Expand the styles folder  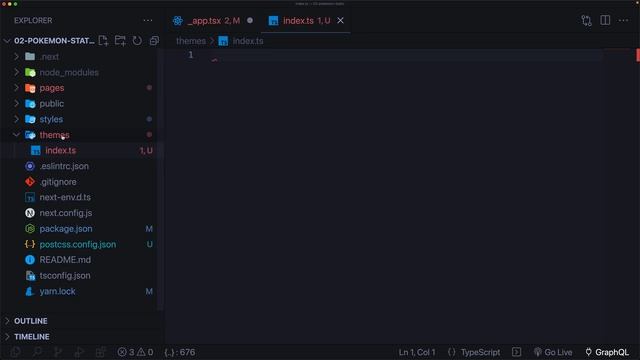pos(16,119)
